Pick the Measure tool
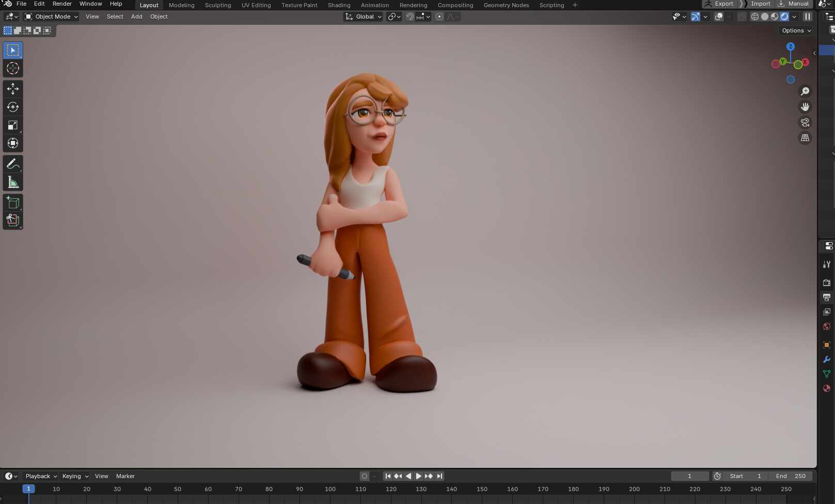 (13, 182)
